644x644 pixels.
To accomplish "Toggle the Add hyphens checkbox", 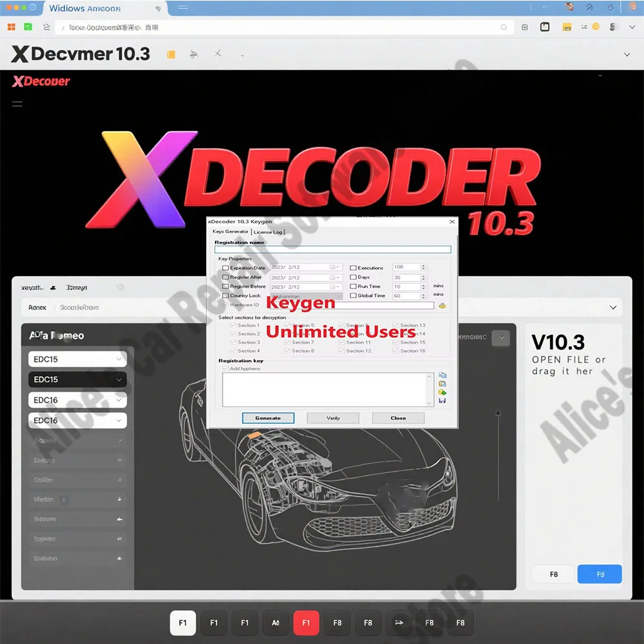I will coord(225,368).
